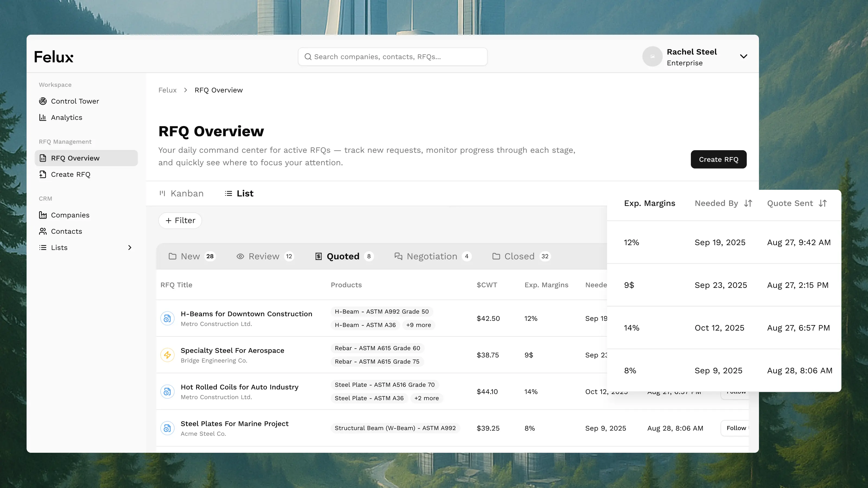Click the H-Beams row document icon
The width and height of the screenshot is (868, 488).
[x=167, y=318]
